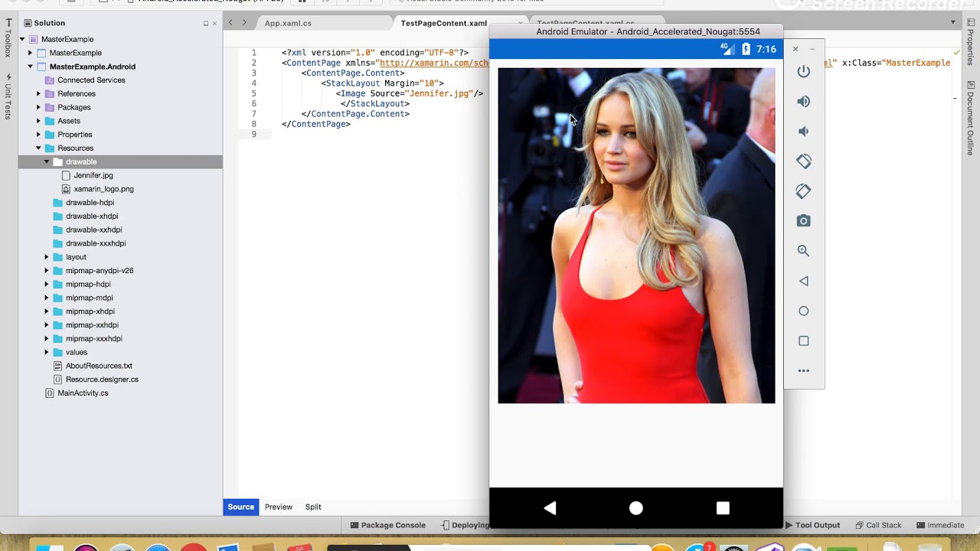Select the Source view tab
The image size is (980, 551).
[x=240, y=507]
